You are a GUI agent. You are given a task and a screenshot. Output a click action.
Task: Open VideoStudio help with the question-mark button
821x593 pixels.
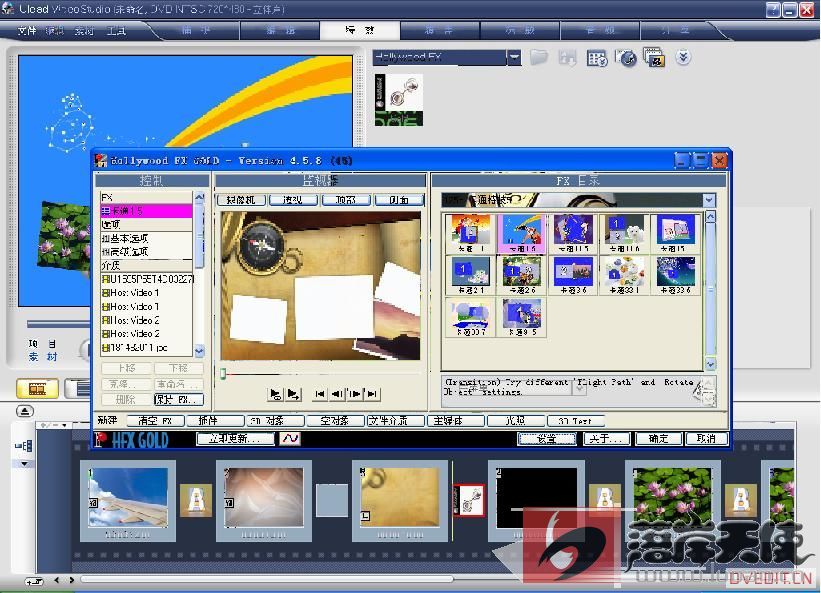click(772, 10)
